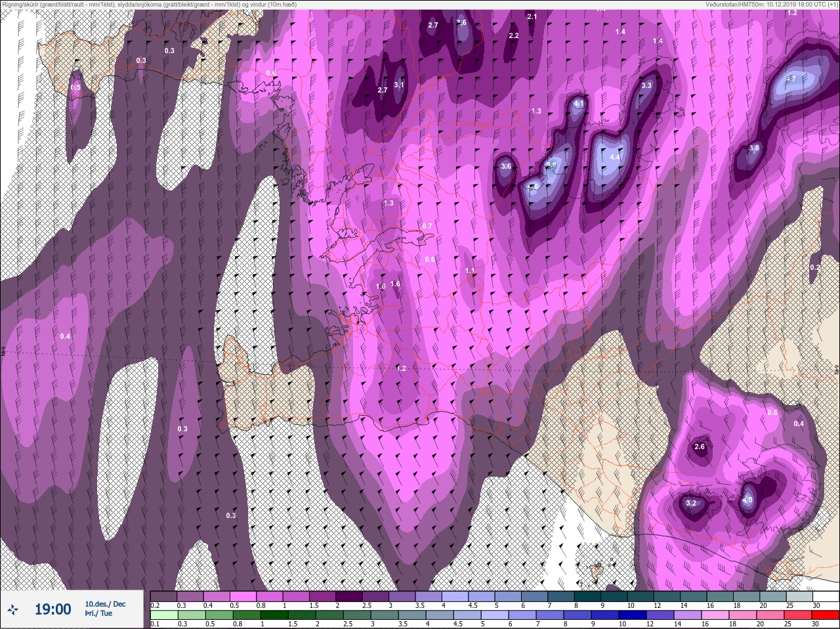Click the 2.6 precipitation value on the map
Viewport: 840px width, 629px height.
700,446
